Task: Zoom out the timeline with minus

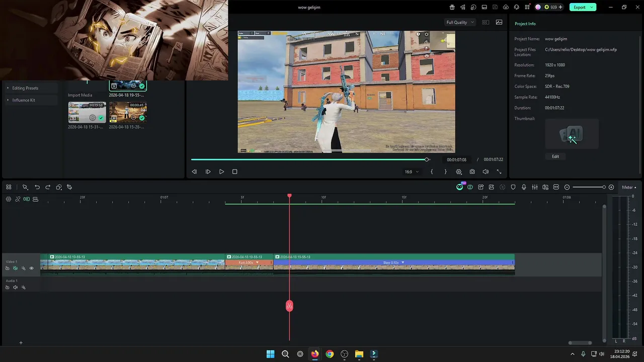Action: 567,187
